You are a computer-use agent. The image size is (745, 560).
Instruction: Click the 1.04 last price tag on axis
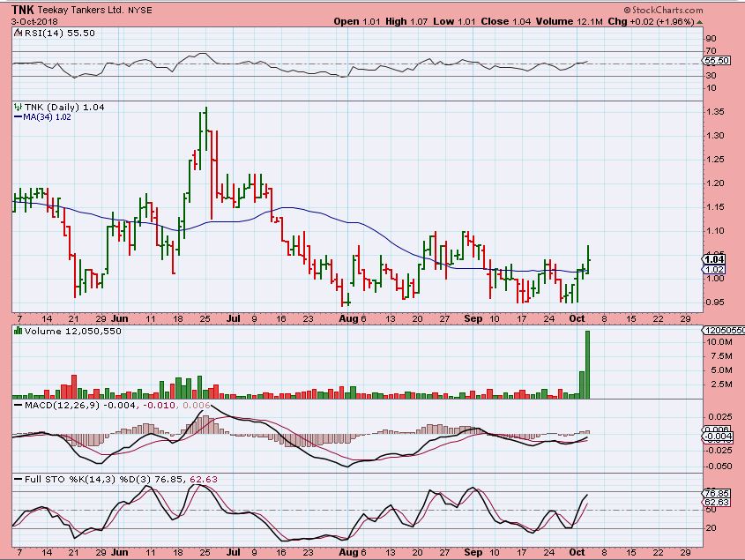coord(716,259)
